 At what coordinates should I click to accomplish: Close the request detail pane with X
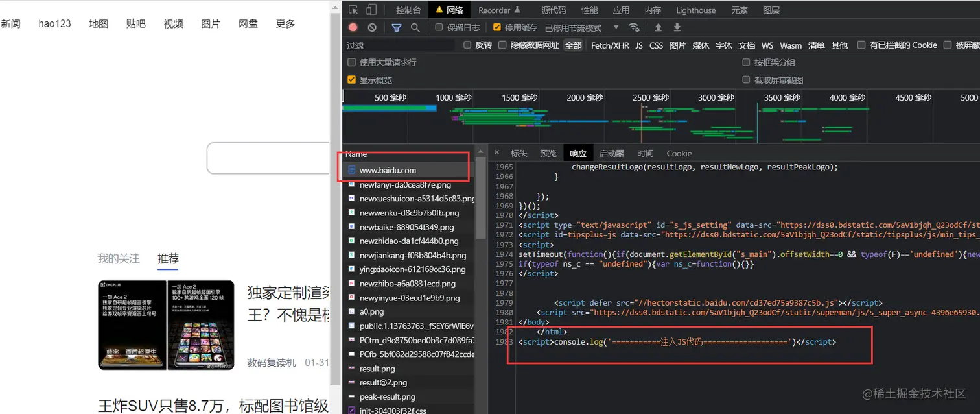pos(496,153)
